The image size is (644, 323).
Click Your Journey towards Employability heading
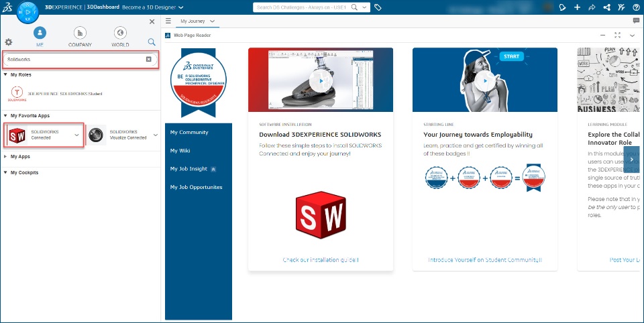coord(478,135)
